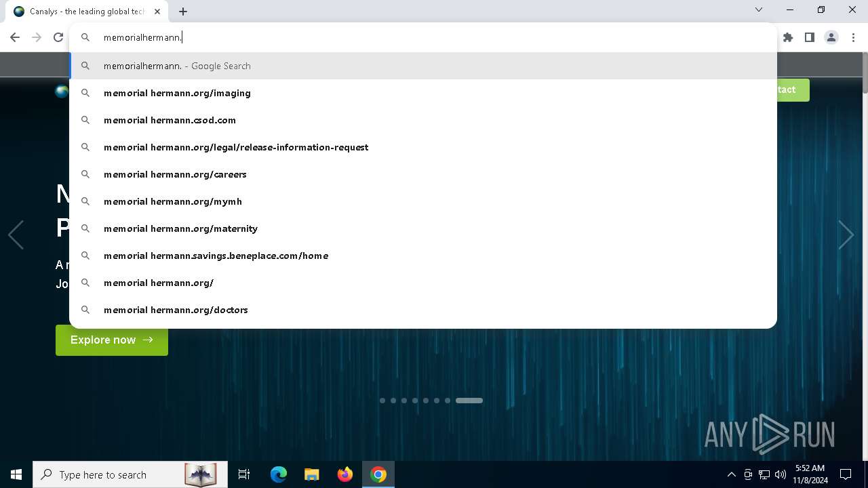
Task: Reload the page with the refresh icon
Action: pos(58,37)
